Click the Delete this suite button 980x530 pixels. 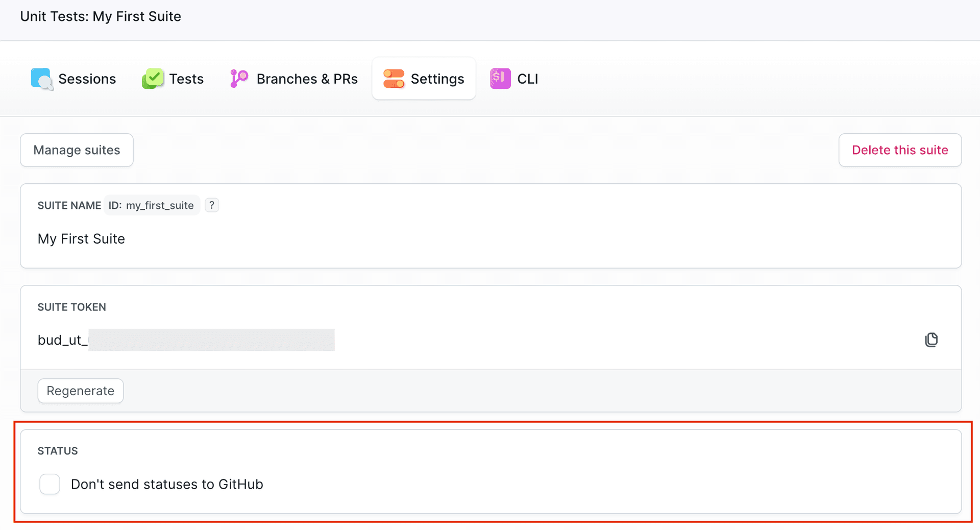click(899, 150)
